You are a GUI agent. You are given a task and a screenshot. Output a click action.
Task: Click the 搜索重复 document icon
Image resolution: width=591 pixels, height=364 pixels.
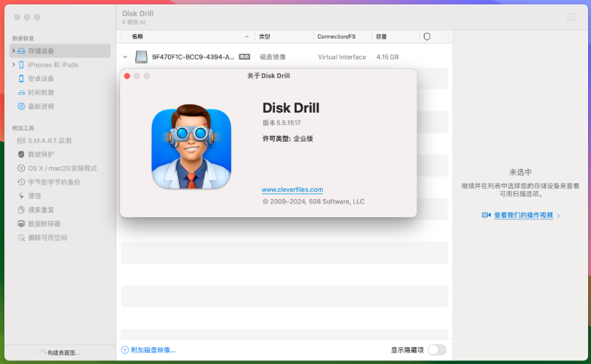point(21,210)
